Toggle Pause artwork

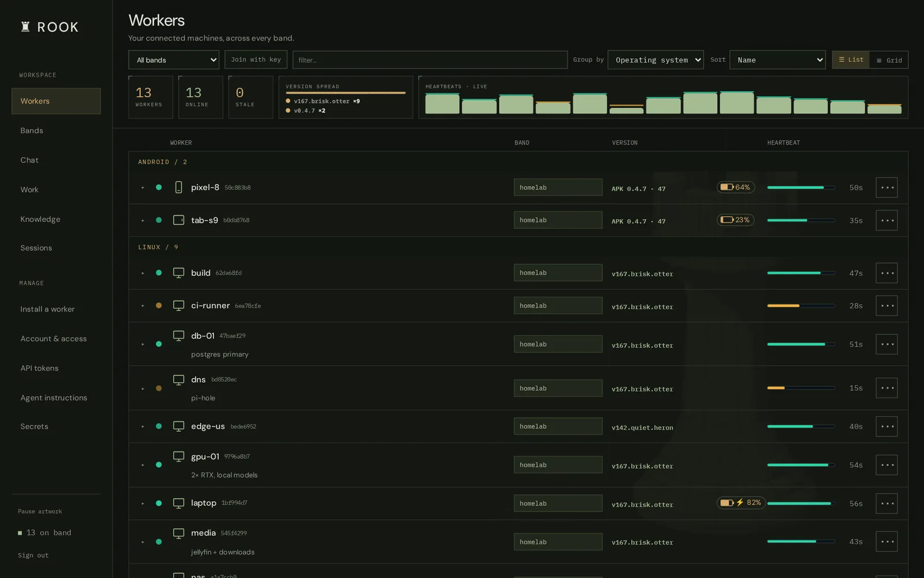40,512
